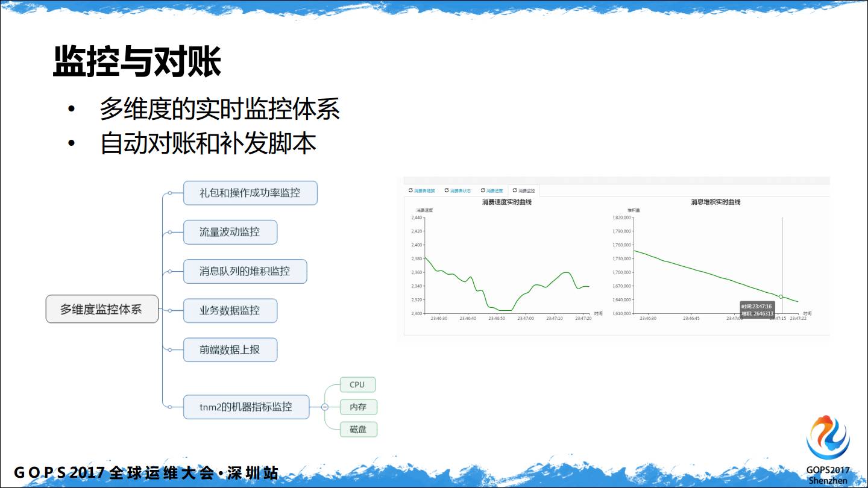Click the GOPS2017 Shenzhen logo
The image size is (868, 488).
(x=828, y=449)
